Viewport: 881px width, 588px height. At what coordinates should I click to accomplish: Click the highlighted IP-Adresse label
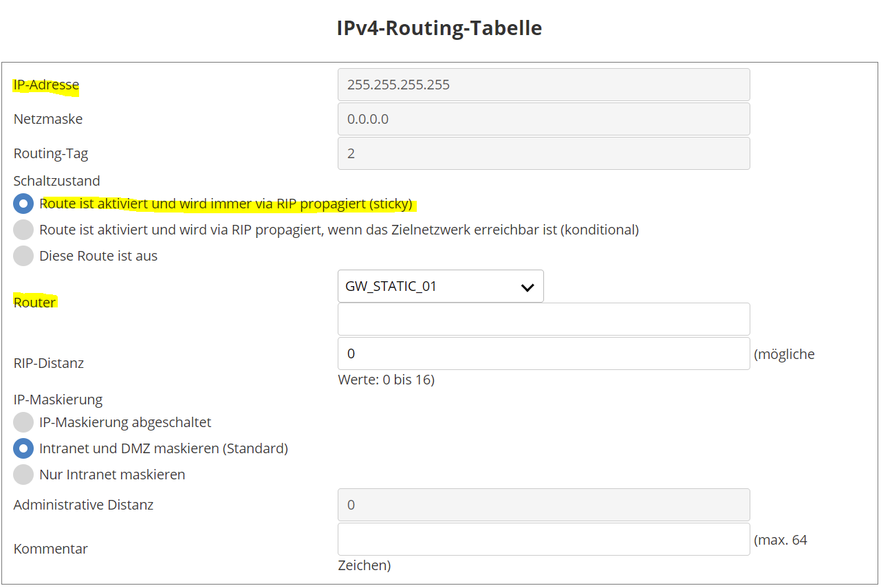46,85
